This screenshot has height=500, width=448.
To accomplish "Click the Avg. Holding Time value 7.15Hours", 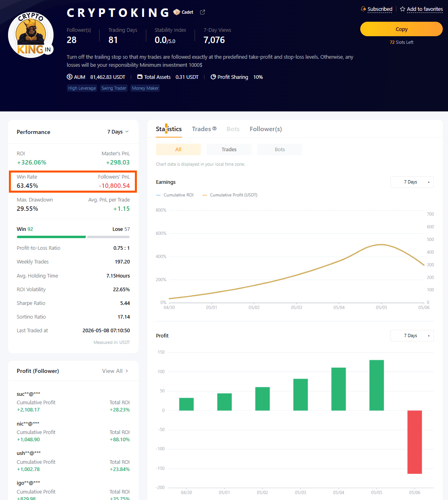I will [118, 276].
